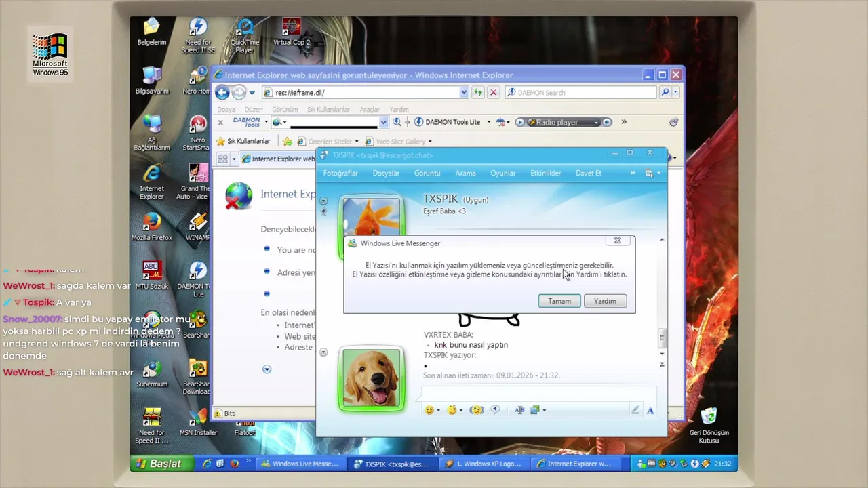Collapse own display picture arrow button
868x488 pixels.
pyautogui.click(x=323, y=352)
